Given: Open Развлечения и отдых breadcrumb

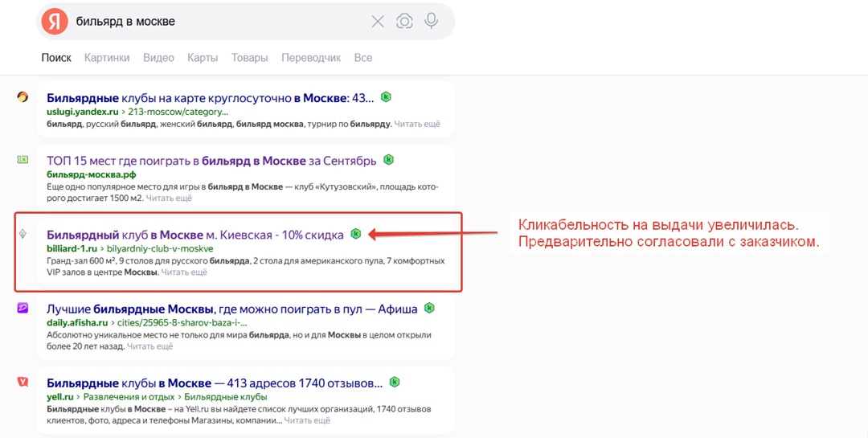Looking at the screenshot, I should [129, 396].
